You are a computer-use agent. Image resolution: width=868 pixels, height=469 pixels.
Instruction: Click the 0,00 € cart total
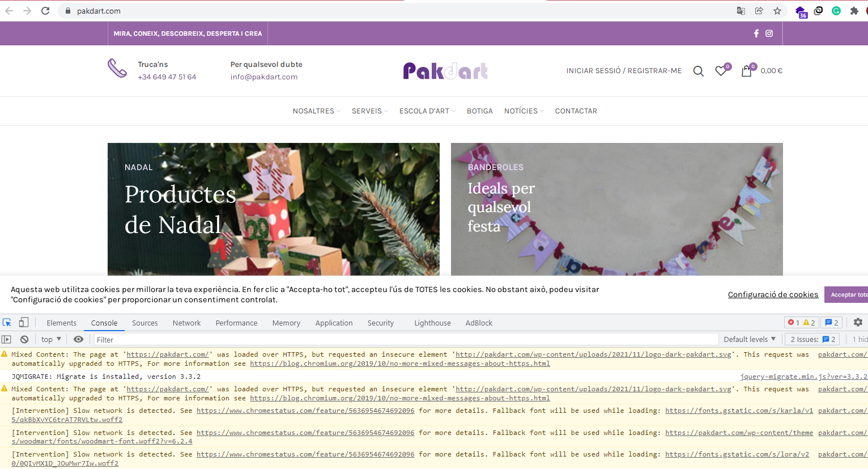pyautogui.click(x=771, y=71)
